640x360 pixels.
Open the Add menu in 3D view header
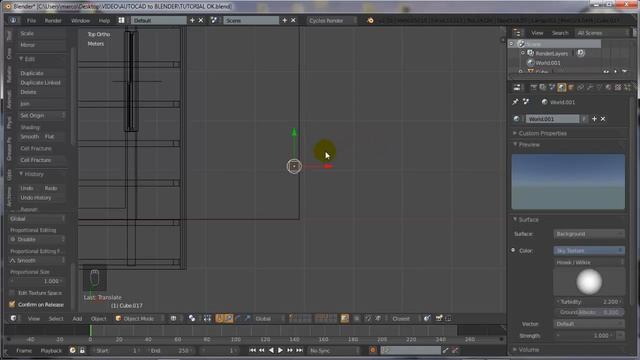coord(77,318)
